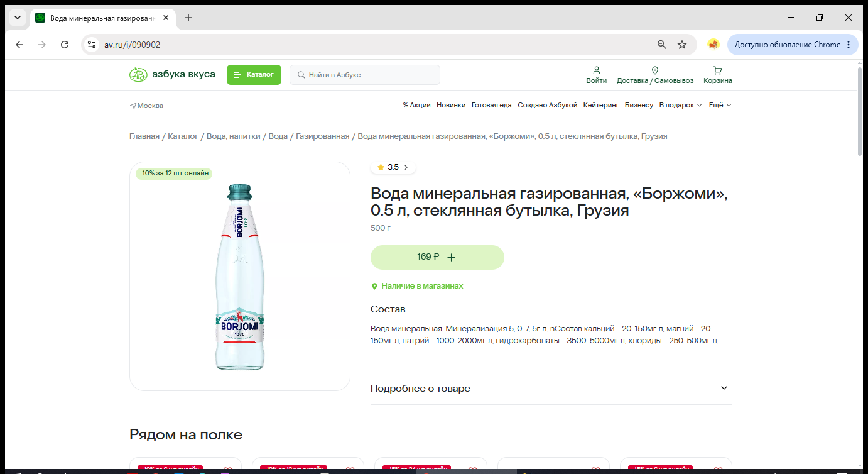View site information icon in address bar
Image resolution: width=868 pixels, height=474 pixels.
(92, 45)
